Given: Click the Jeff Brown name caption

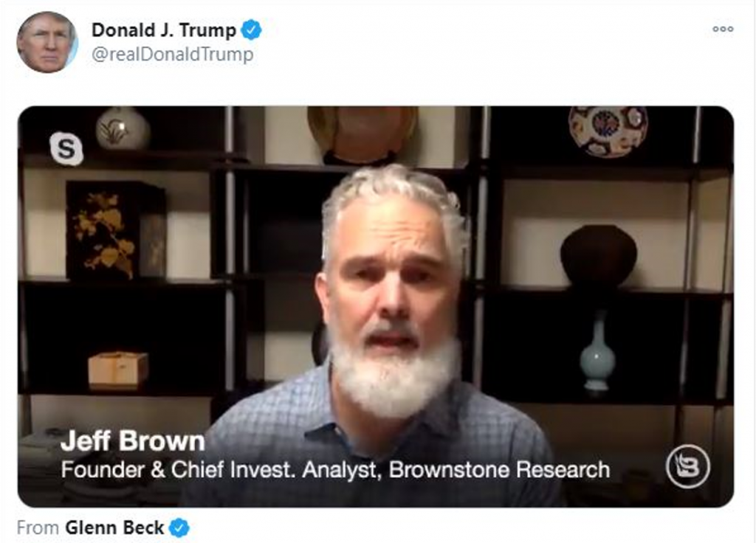Looking at the screenshot, I should coord(133,441).
